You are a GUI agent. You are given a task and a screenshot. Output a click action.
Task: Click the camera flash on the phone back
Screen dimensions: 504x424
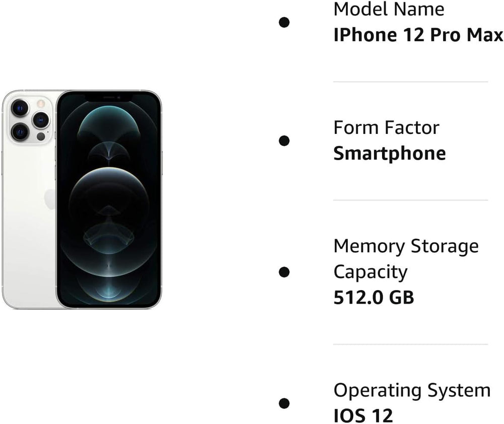click(41, 104)
